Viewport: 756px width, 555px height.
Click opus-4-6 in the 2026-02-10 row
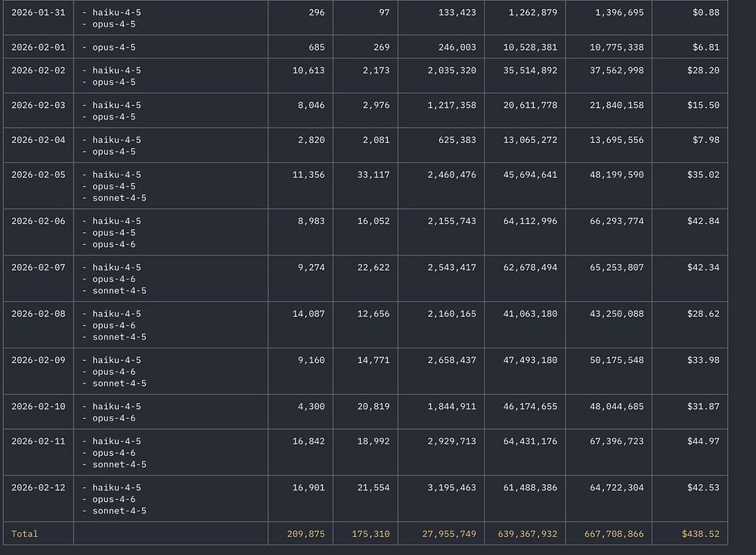pos(113,418)
